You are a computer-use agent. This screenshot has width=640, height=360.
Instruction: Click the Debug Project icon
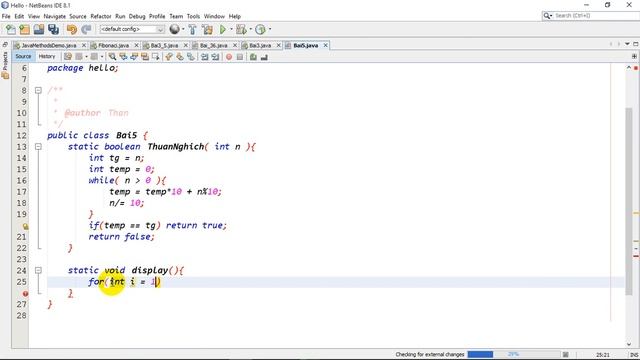[241, 29]
